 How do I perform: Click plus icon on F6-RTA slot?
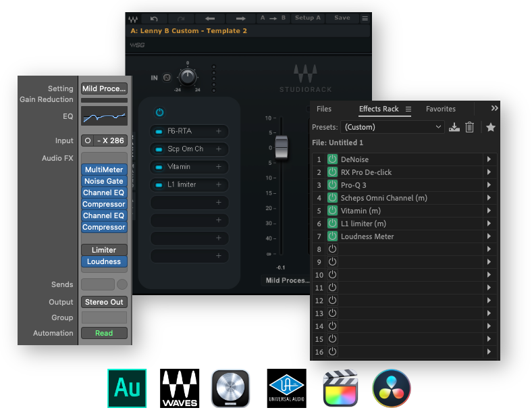(x=219, y=131)
